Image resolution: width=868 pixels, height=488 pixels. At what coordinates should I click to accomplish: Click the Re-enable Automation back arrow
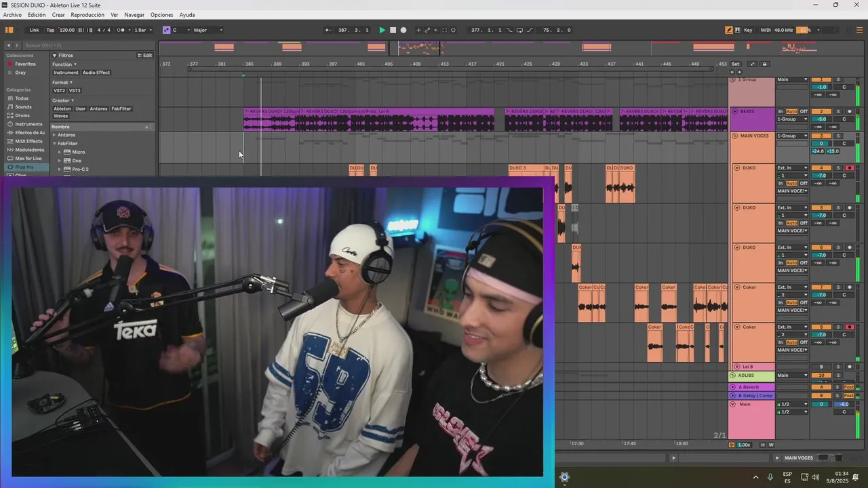pos(436,30)
